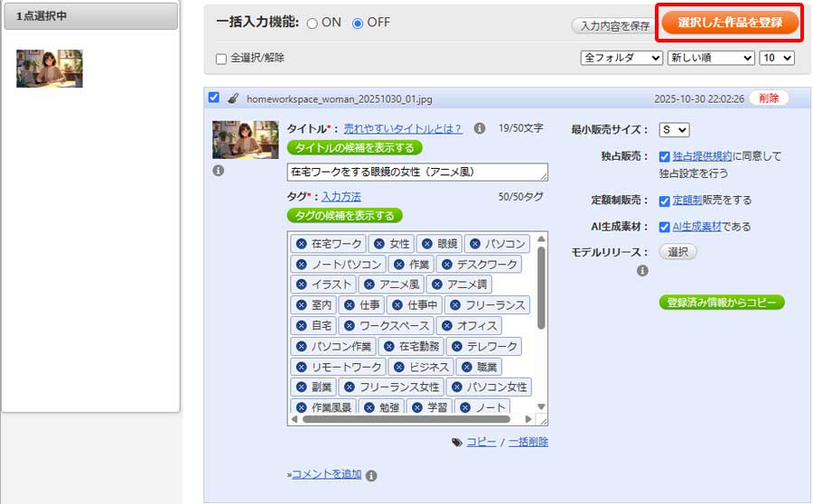Screen dimensions: 813x504
Task: Click the 2025-10-30 22:02:26 timestamp
Action: point(699,98)
